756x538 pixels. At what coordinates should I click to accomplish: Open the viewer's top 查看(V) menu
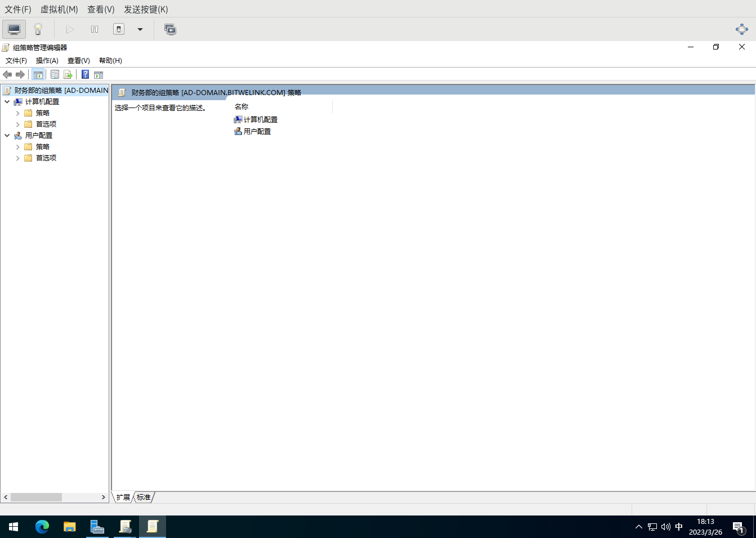click(101, 10)
